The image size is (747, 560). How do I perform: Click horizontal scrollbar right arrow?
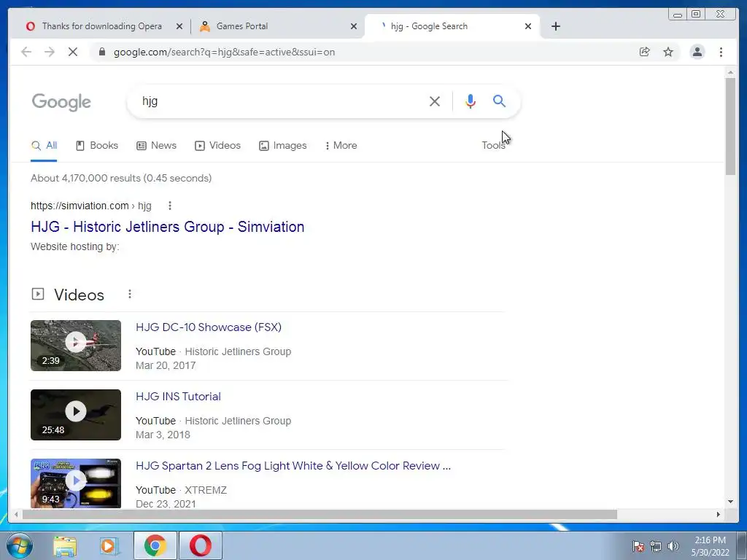point(719,514)
